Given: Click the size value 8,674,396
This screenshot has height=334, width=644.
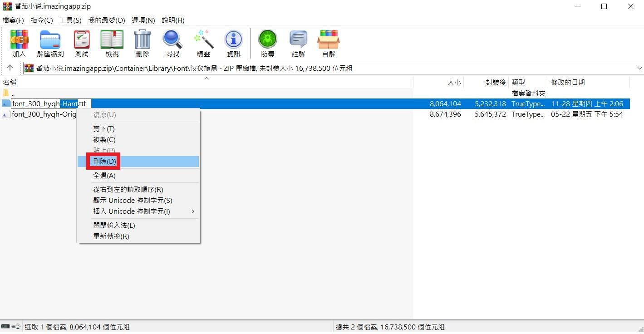Looking at the screenshot, I should [x=445, y=114].
